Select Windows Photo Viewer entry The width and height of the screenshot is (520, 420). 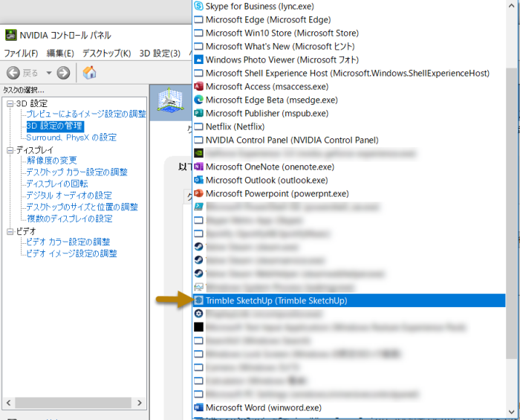tap(349, 59)
